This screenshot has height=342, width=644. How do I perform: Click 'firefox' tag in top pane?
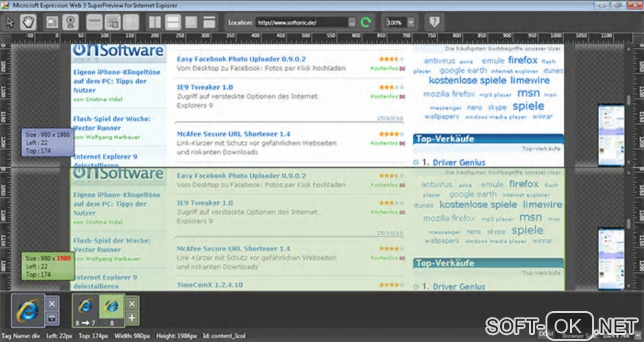point(522,60)
